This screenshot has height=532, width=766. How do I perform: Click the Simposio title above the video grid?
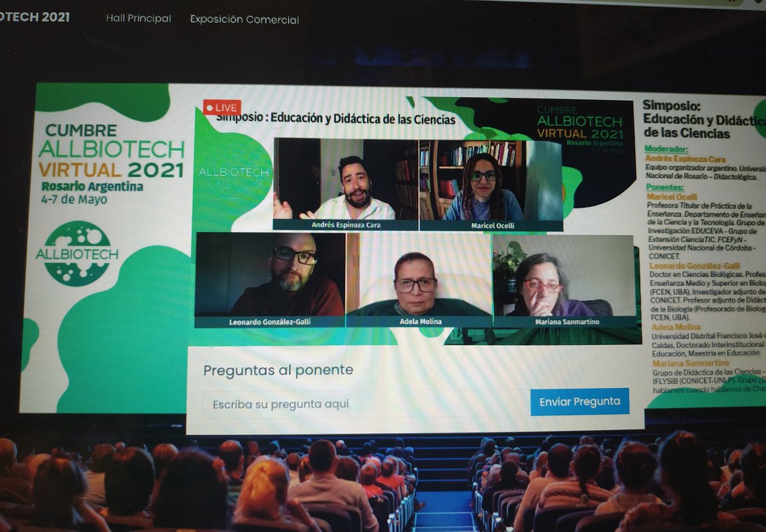[336, 118]
